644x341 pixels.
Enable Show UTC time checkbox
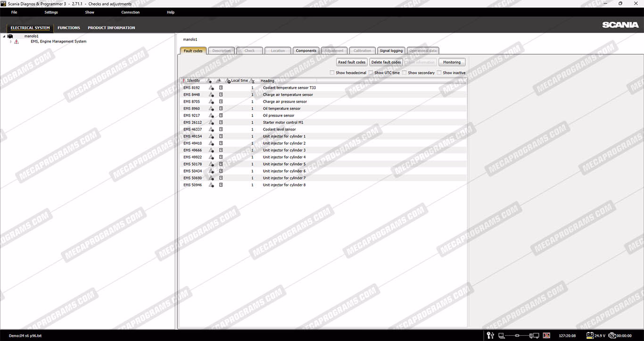click(x=371, y=73)
